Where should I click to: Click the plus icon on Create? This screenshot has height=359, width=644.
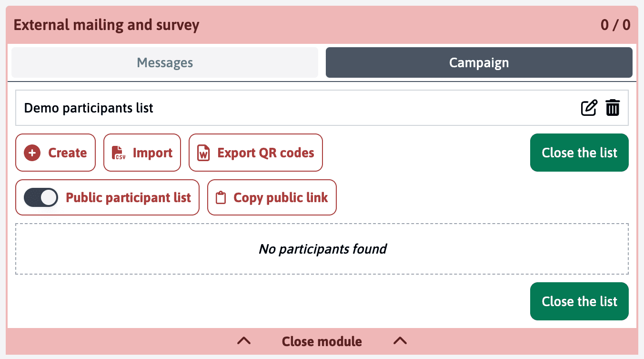pos(32,153)
